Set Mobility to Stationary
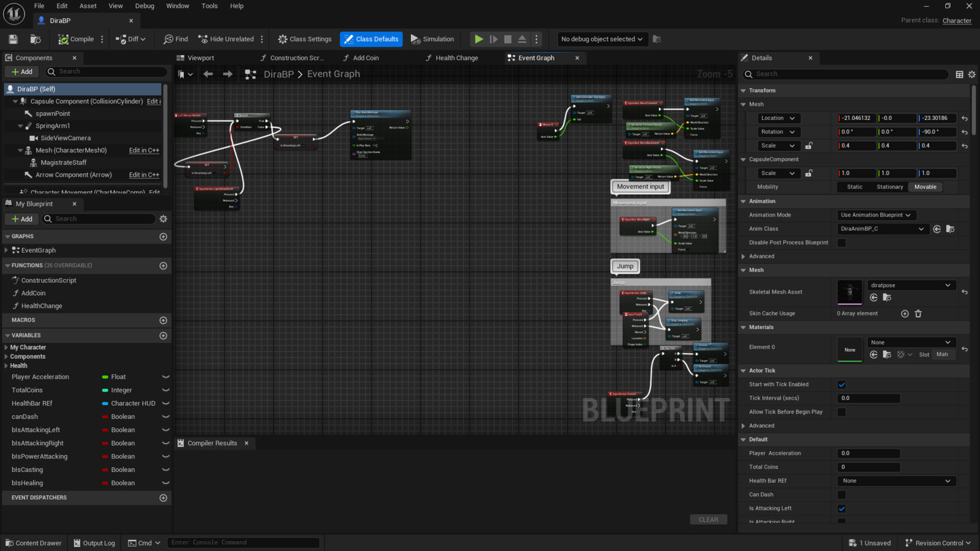Image resolution: width=980 pixels, height=551 pixels. [x=890, y=187]
